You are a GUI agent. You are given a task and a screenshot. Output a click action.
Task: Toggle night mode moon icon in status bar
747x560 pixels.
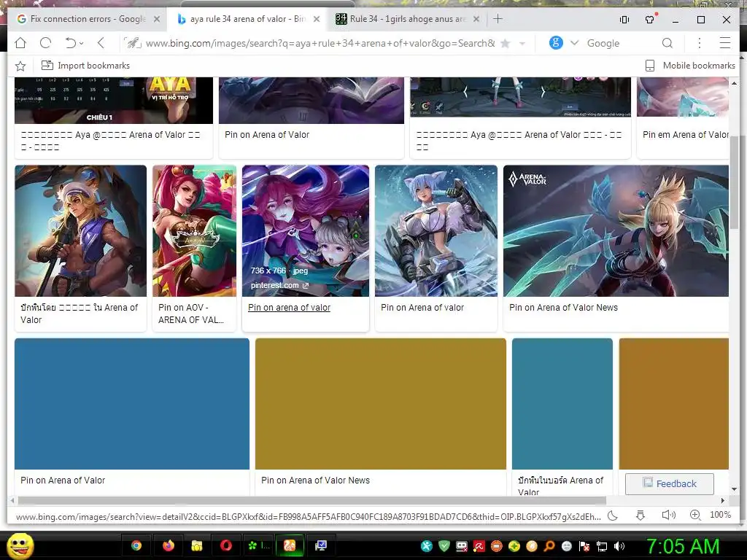pos(613,516)
